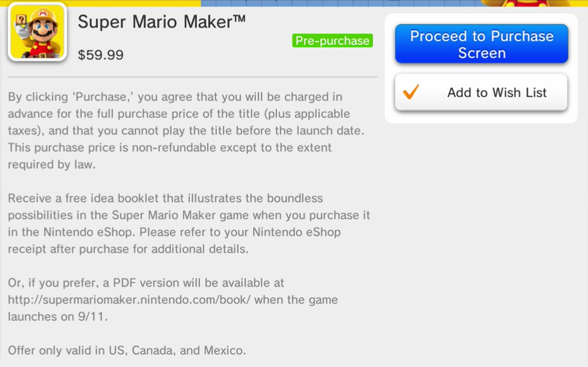This screenshot has height=367, width=588.
Task: Click the divider line below the price
Action: coord(192,77)
